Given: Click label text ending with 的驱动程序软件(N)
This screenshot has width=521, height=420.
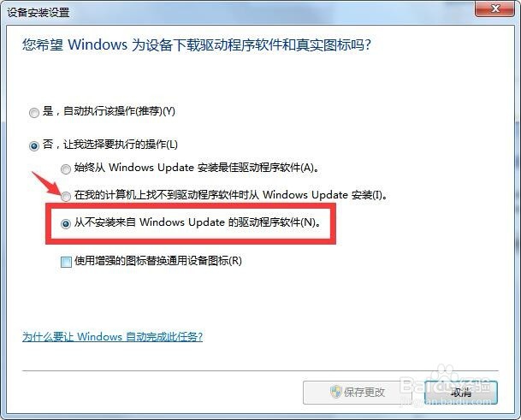Looking at the screenshot, I should click(198, 222).
